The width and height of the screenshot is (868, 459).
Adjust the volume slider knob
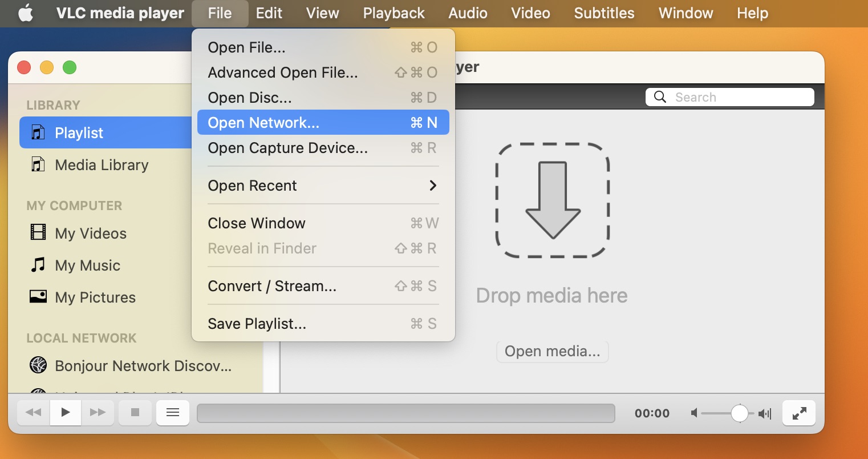click(x=740, y=413)
